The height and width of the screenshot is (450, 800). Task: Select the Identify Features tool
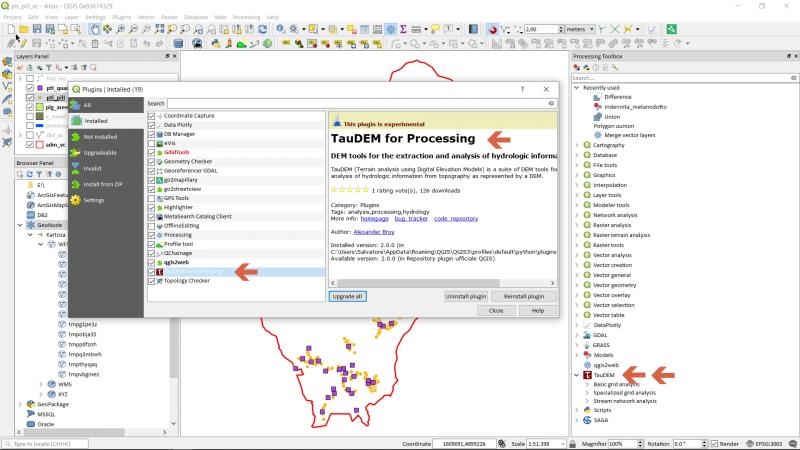[x=281, y=30]
